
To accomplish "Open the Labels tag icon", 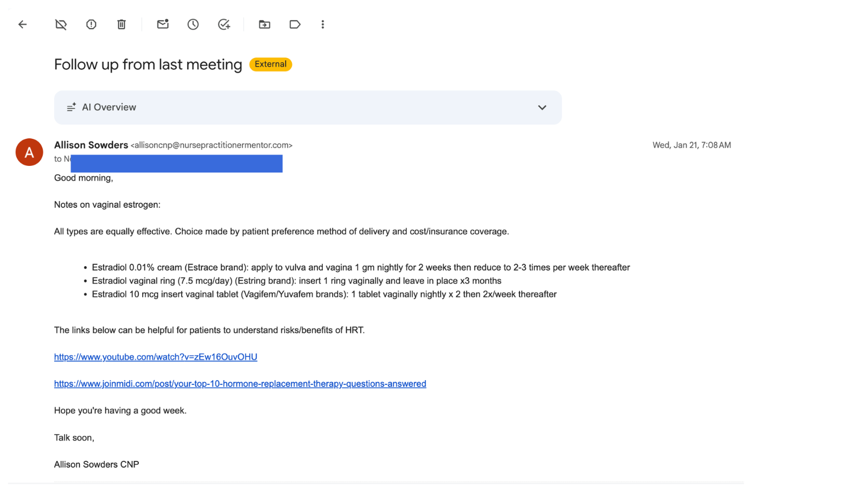I will 295,24.
